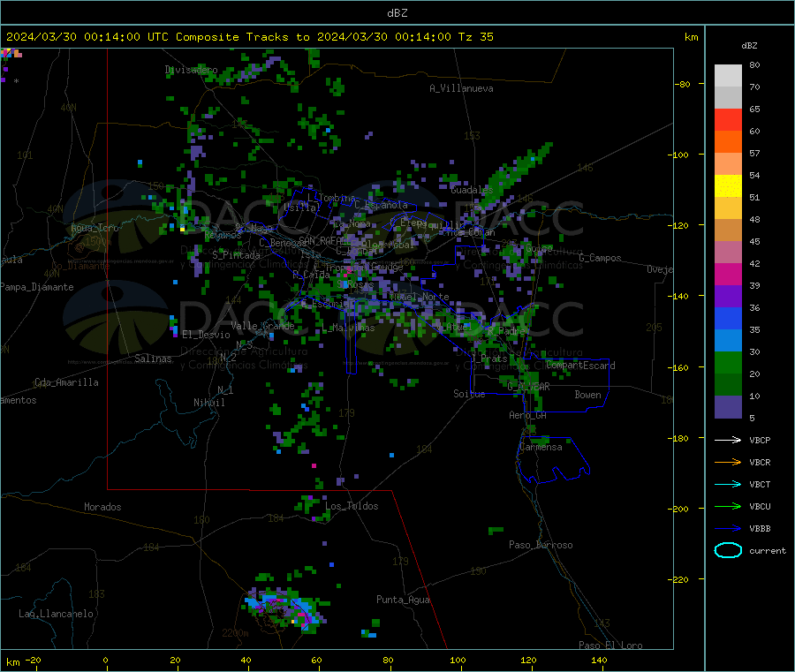Screen dimensions: 795x672
Task: Click the A_Villanueva map label
Action: pyautogui.click(x=461, y=88)
